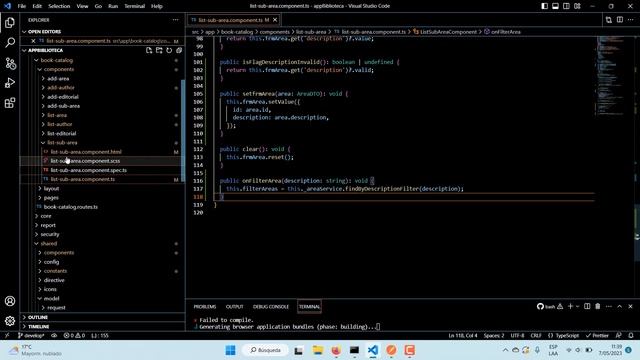Collapse all folders in explorer
This screenshot has height=360, width=640.
pyautogui.click(x=179, y=50)
